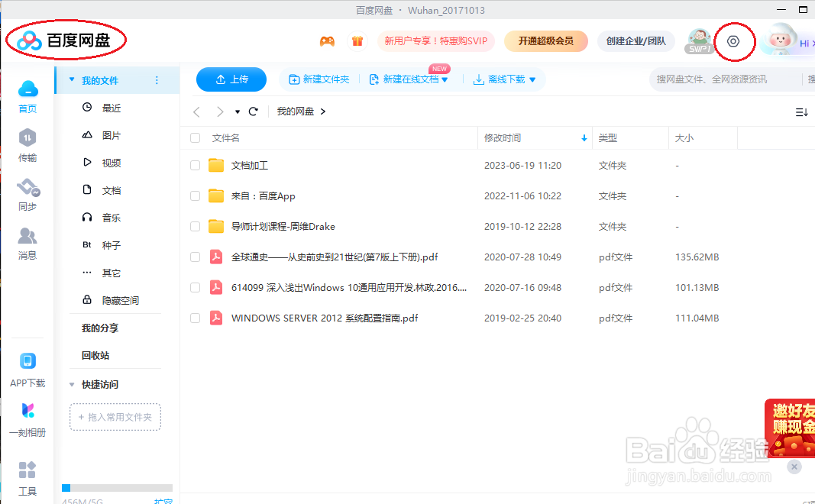Viewport: 815px width, 504px height.
Task: Open 我的分享
Action: (100, 328)
